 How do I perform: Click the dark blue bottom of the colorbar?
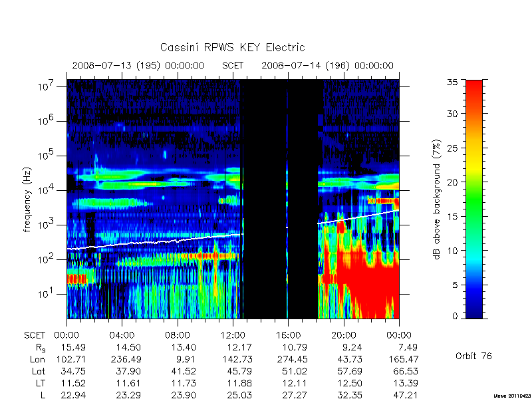click(474, 311)
